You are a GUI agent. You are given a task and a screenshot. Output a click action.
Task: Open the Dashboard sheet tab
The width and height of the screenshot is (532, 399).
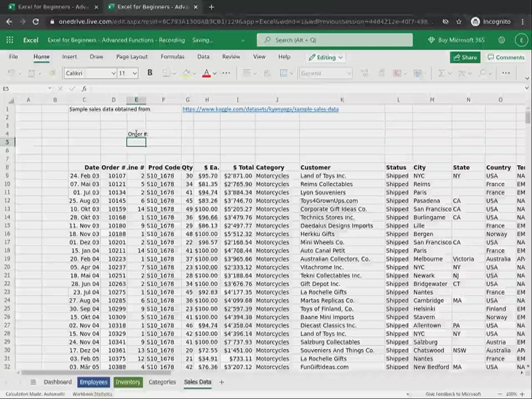pyautogui.click(x=58, y=382)
